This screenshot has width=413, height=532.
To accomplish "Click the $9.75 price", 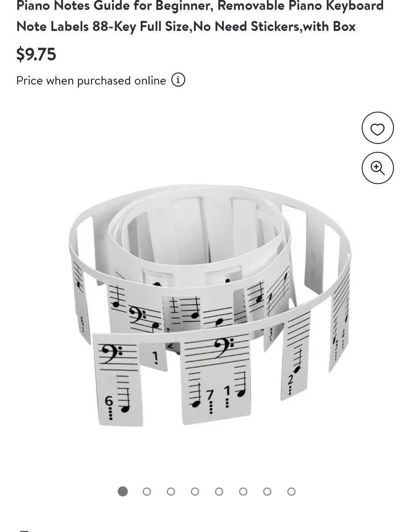I will pyautogui.click(x=36, y=54).
